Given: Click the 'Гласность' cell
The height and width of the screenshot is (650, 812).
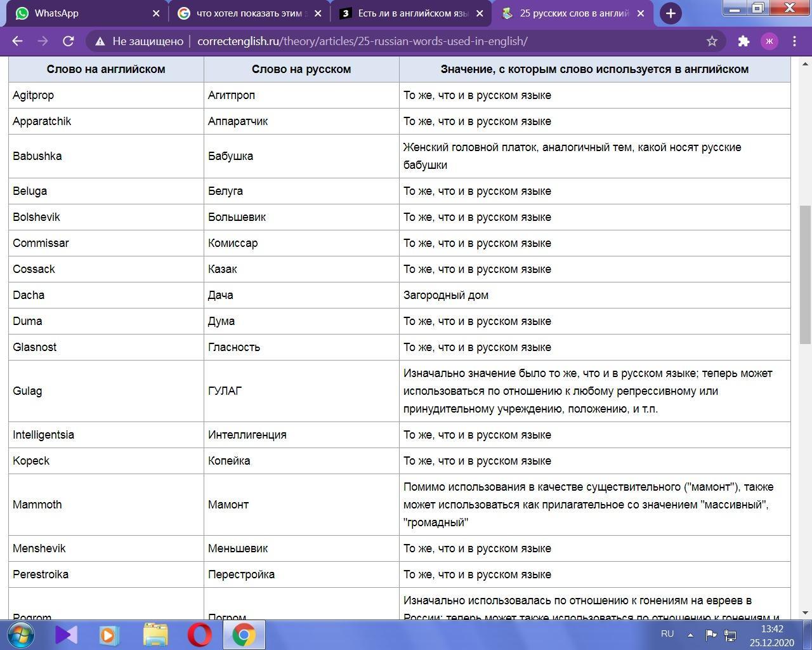Looking at the screenshot, I should pos(301,347).
